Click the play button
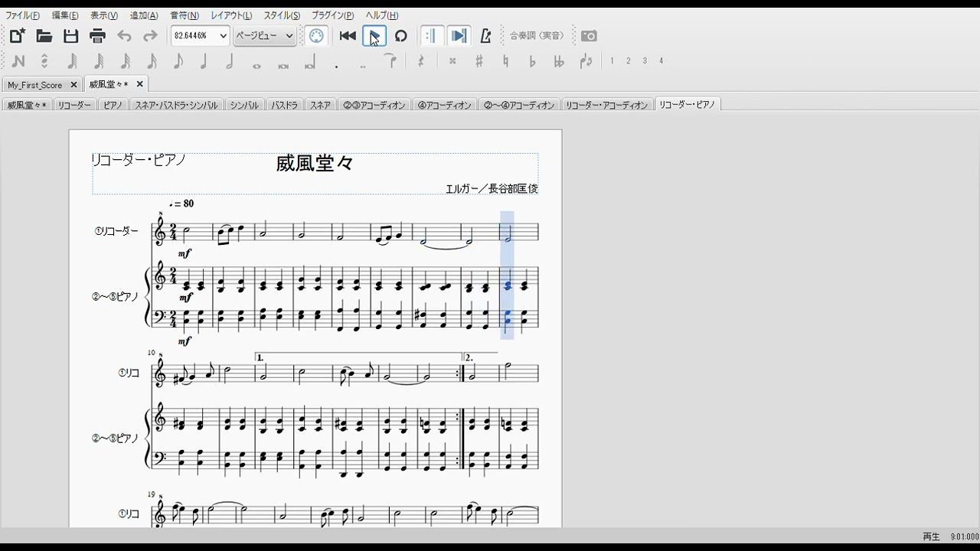The height and width of the screenshot is (551, 980). point(374,36)
